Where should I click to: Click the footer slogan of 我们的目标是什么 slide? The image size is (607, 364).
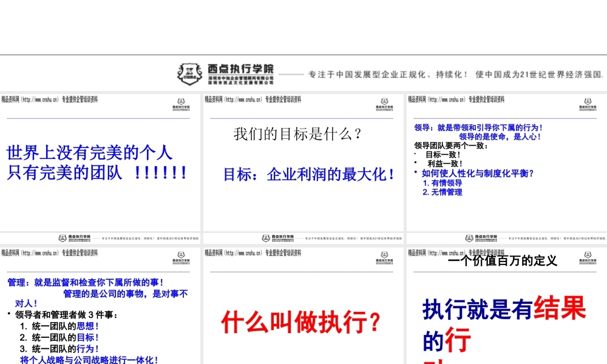353,238
